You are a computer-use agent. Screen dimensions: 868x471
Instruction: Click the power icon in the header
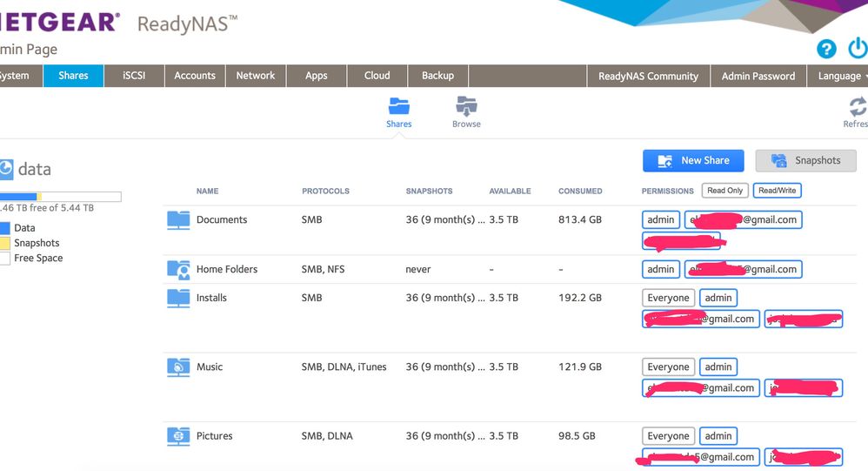pyautogui.click(x=858, y=48)
